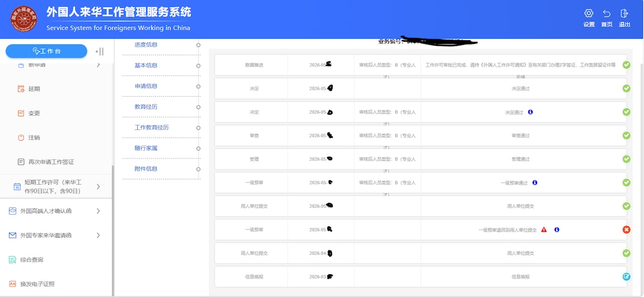Click the 2026-04 date cell

click(321, 253)
